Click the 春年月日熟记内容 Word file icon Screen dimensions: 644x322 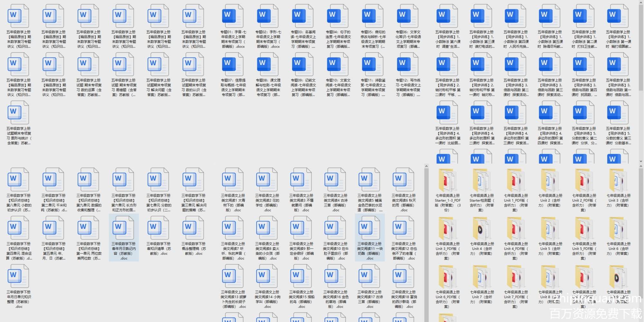[x=124, y=228]
